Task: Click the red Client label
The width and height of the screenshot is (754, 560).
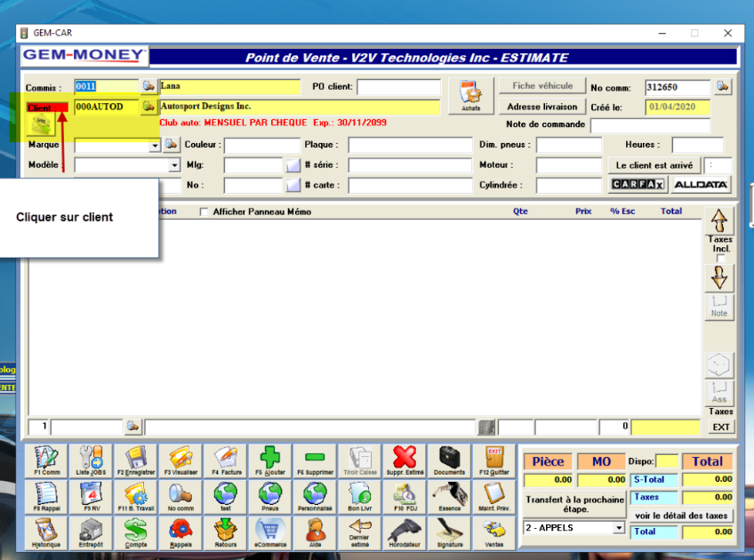Action: point(47,108)
